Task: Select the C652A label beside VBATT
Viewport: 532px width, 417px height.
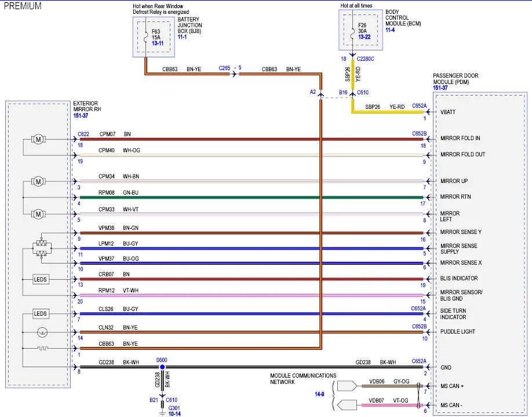Action: 420,106
